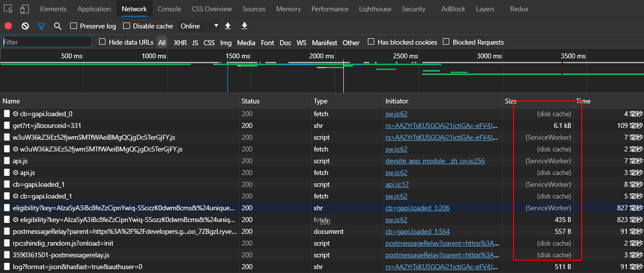Filter requests by WS type
Image resolution: width=644 pixels, height=273 pixels.
[302, 43]
